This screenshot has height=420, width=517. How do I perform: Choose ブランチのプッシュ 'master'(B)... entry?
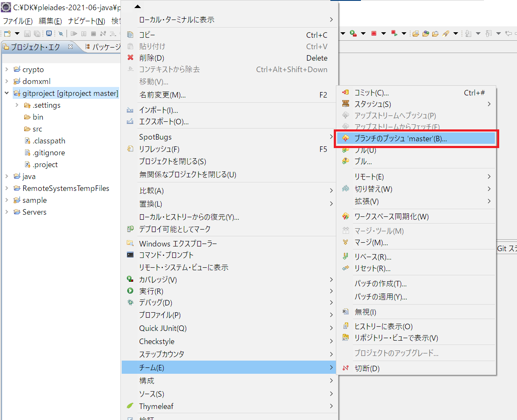416,139
